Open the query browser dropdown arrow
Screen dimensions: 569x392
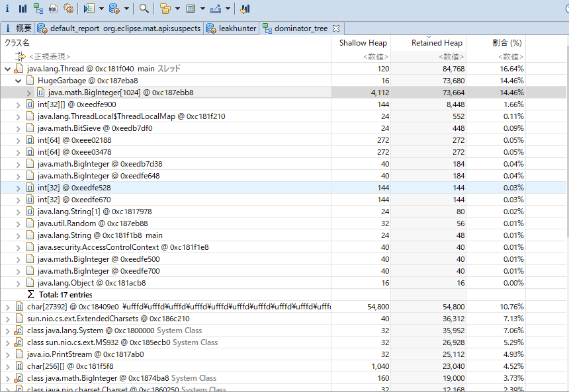(x=126, y=9)
